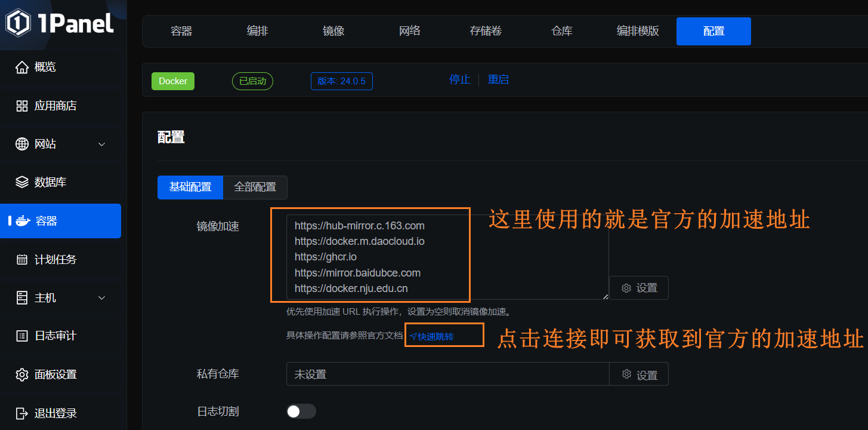Expand the 网站 sidebar menu
Viewport: 868px width, 430px height.
[101, 143]
